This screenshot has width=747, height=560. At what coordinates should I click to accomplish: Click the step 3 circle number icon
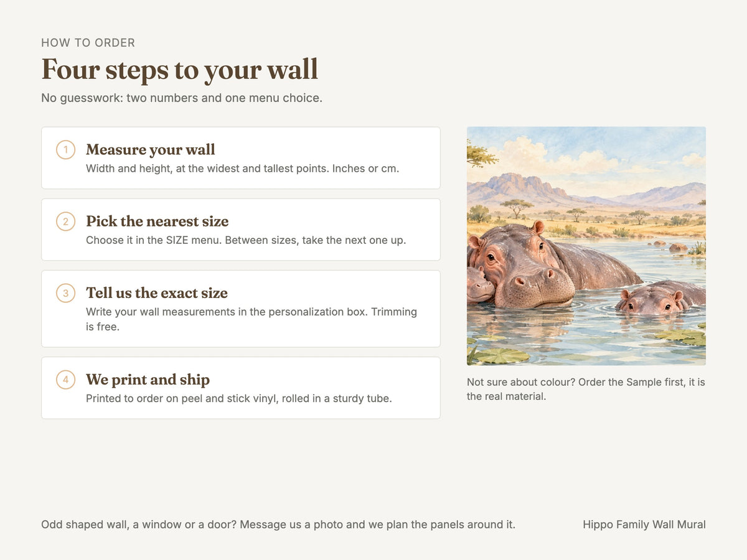65,293
